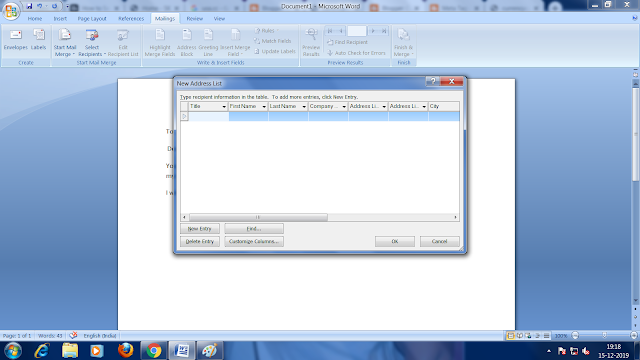The height and width of the screenshot is (360, 640).
Task: Click Update Labels in the ribbon
Action: (274, 51)
